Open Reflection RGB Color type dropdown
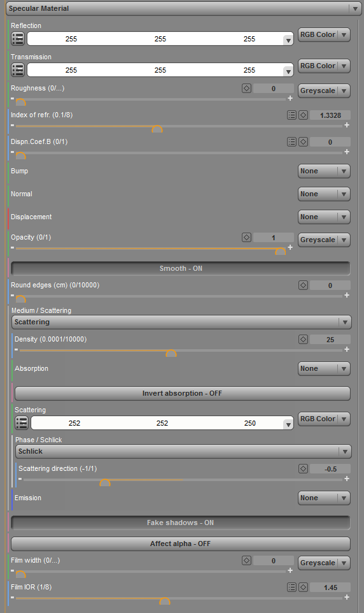Image resolution: width=364 pixels, height=613 pixels. [324, 35]
